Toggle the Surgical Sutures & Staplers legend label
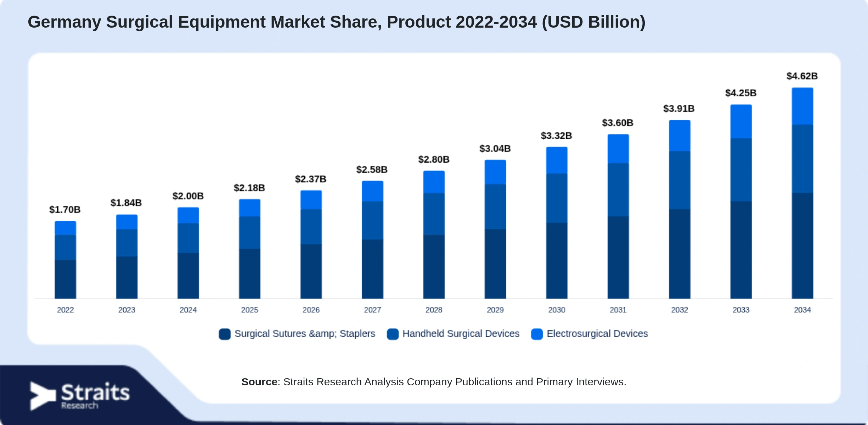The height and width of the screenshot is (425, 868). (305, 334)
